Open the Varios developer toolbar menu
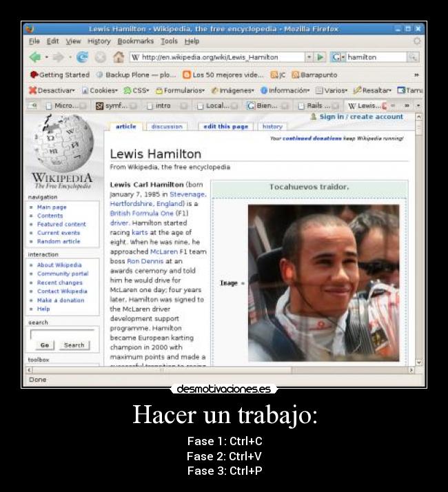This screenshot has width=448, height=492. [332, 90]
